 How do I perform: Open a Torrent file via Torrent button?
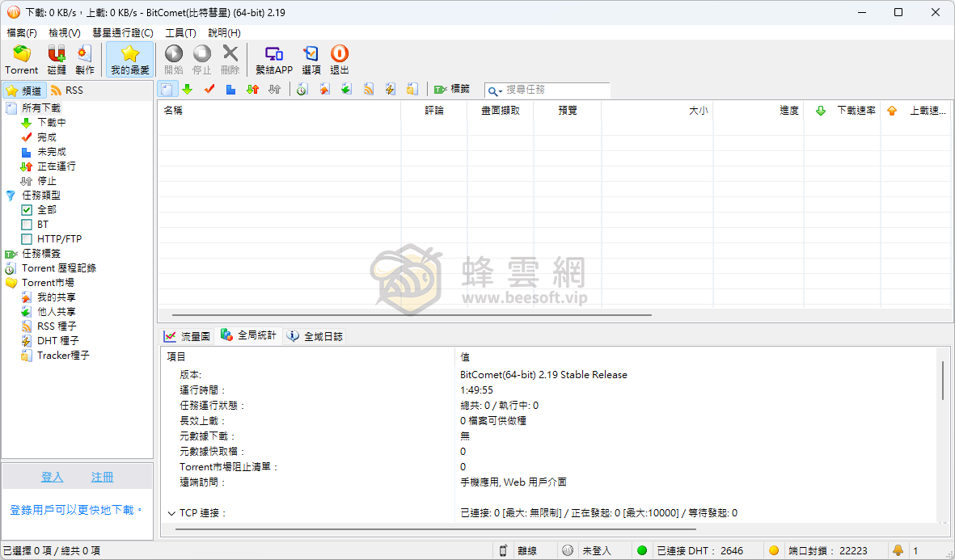(x=21, y=60)
